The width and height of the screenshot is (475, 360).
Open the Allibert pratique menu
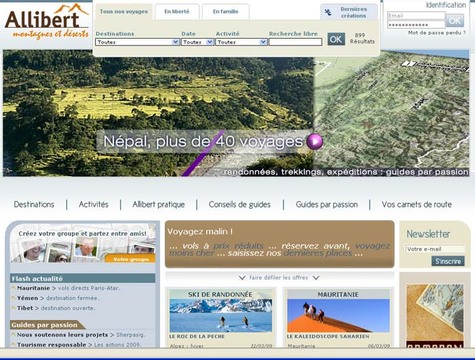(x=159, y=204)
